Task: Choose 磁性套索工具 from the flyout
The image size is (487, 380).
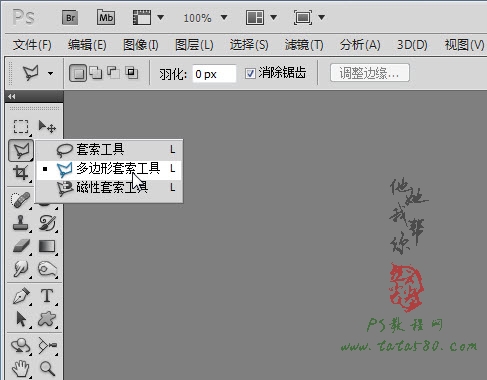Action: [x=109, y=188]
